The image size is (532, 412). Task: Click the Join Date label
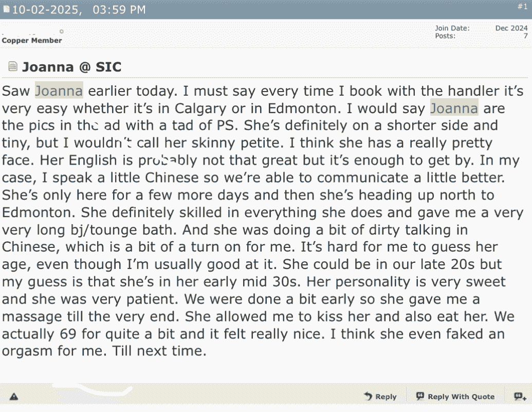(x=452, y=28)
